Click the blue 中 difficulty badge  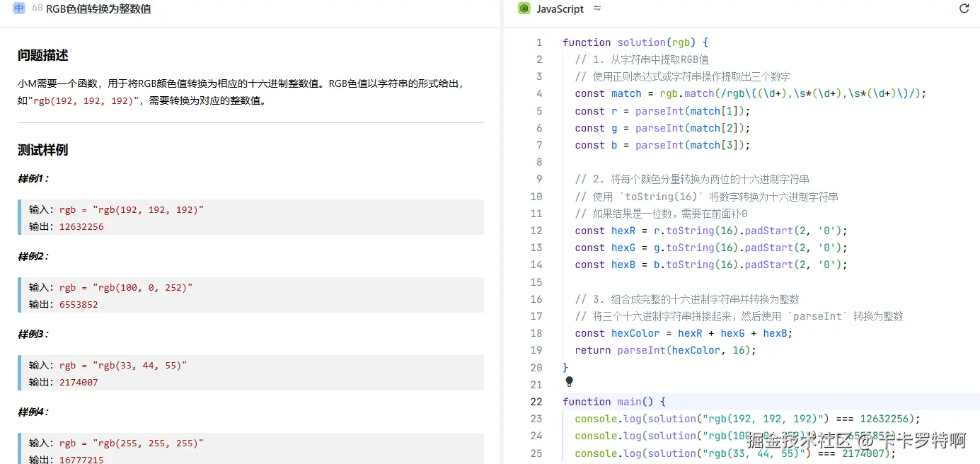(x=19, y=8)
